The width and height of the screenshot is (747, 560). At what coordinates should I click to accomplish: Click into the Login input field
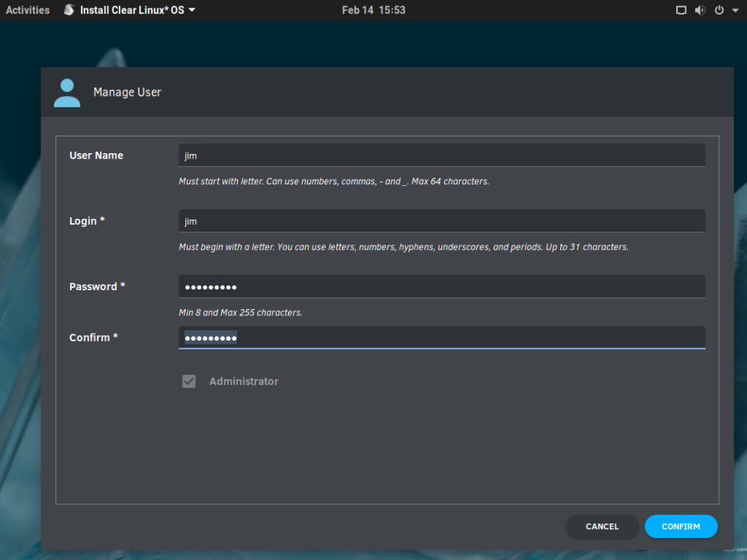tap(441, 221)
